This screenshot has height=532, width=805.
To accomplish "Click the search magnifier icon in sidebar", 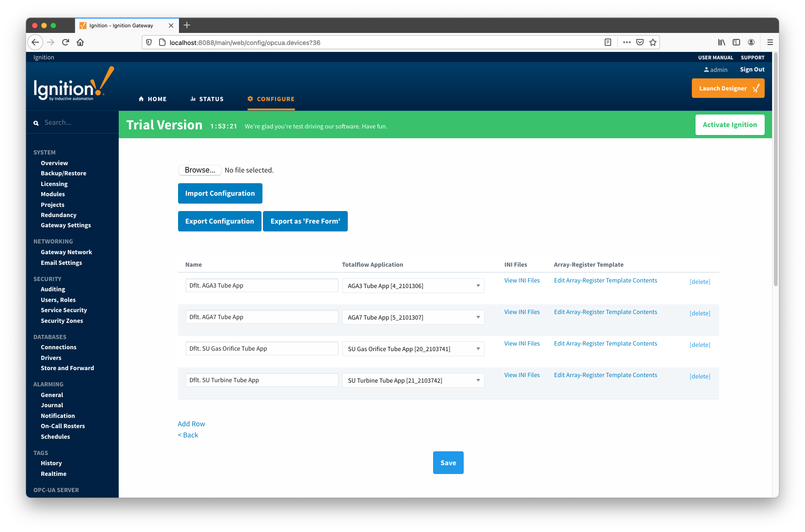I will pos(36,123).
